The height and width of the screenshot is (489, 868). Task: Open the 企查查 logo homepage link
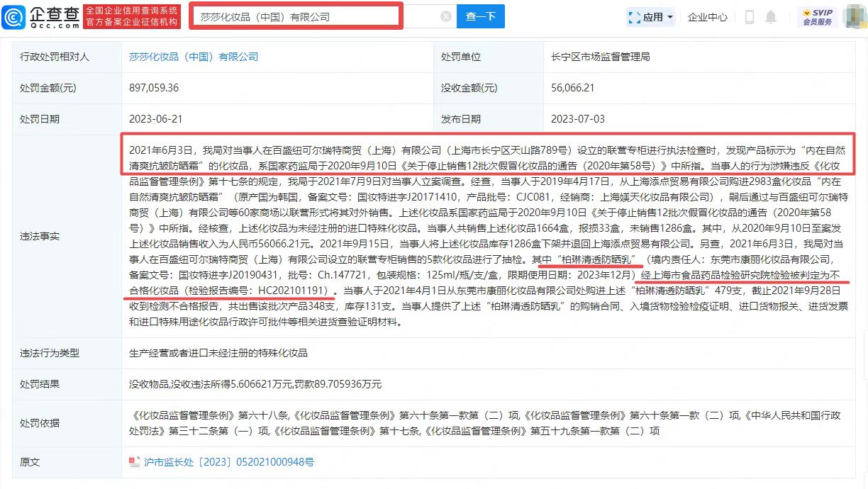[x=41, y=16]
